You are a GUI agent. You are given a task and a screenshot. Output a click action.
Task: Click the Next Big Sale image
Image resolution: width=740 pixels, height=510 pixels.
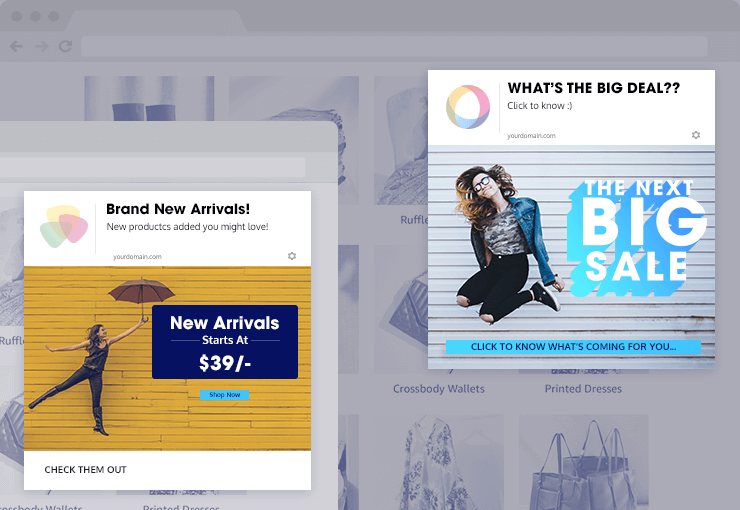pyautogui.click(x=571, y=257)
